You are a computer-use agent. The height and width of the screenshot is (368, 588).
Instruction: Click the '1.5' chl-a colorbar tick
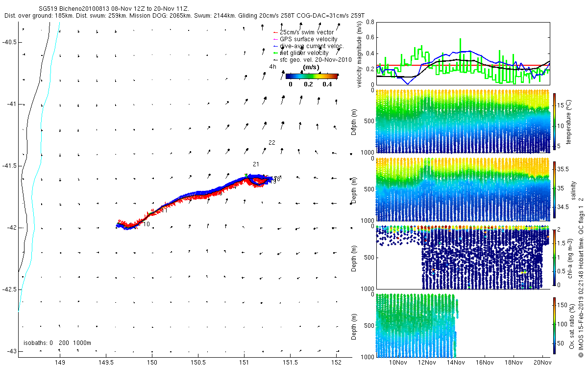click(562, 243)
